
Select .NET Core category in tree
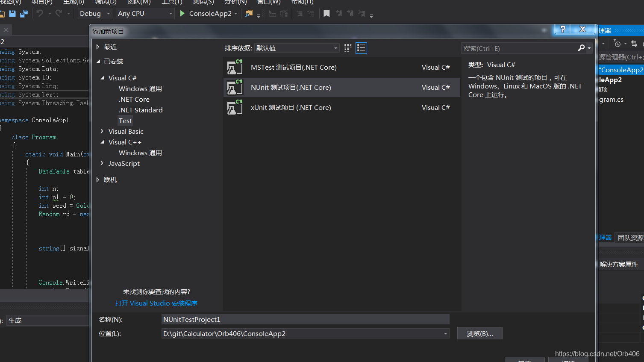[x=134, y=99]
